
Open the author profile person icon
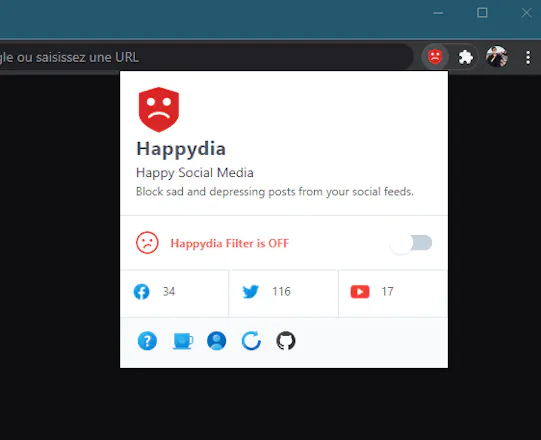click(217, 341)
